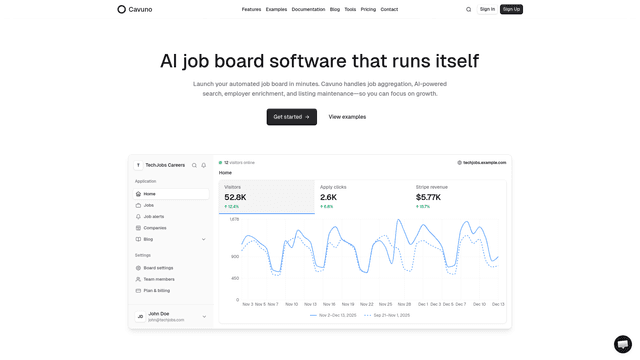This screenshot has width=640, height=360.
Task: Click the main headline about AI job board
Action: (x=320, y=61)
